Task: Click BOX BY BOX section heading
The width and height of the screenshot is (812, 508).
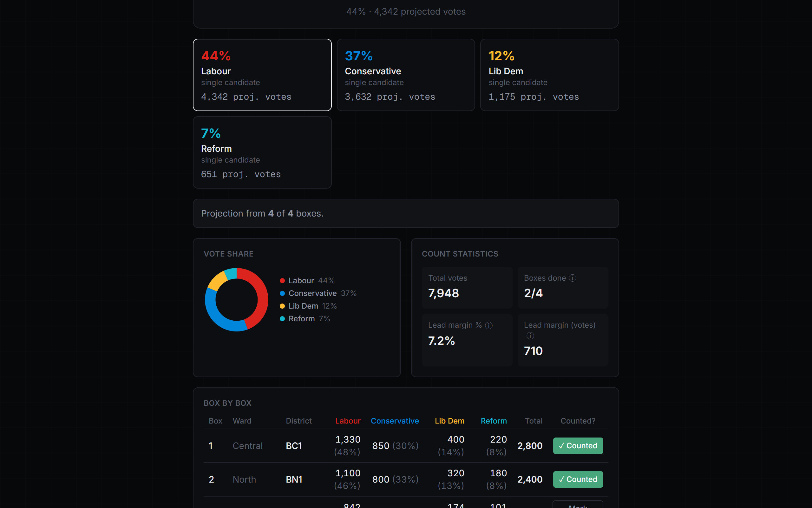Action: click(x=227, y=403)
